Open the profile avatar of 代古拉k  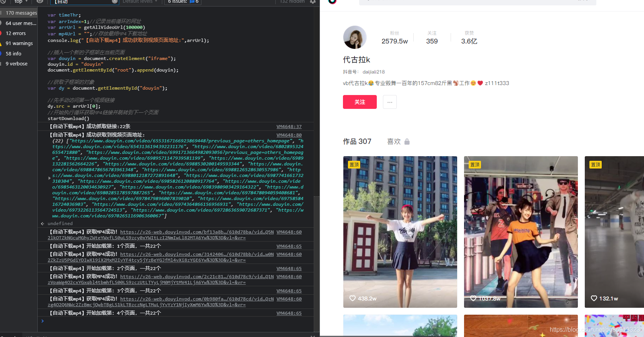(x=355, y=37)
